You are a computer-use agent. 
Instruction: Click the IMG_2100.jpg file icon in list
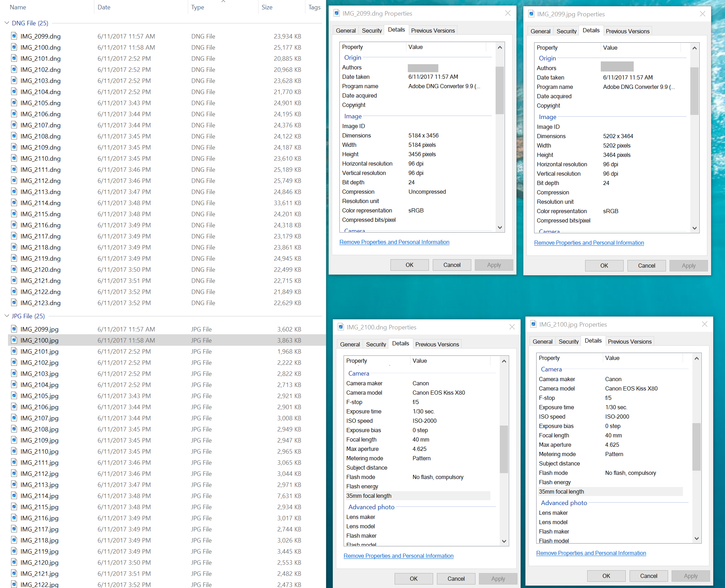14,340
